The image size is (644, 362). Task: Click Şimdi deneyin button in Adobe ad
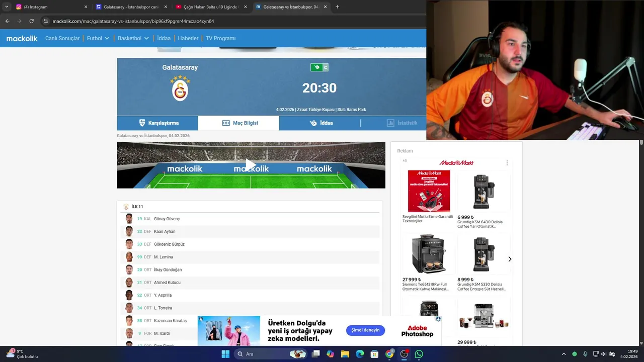365,330
